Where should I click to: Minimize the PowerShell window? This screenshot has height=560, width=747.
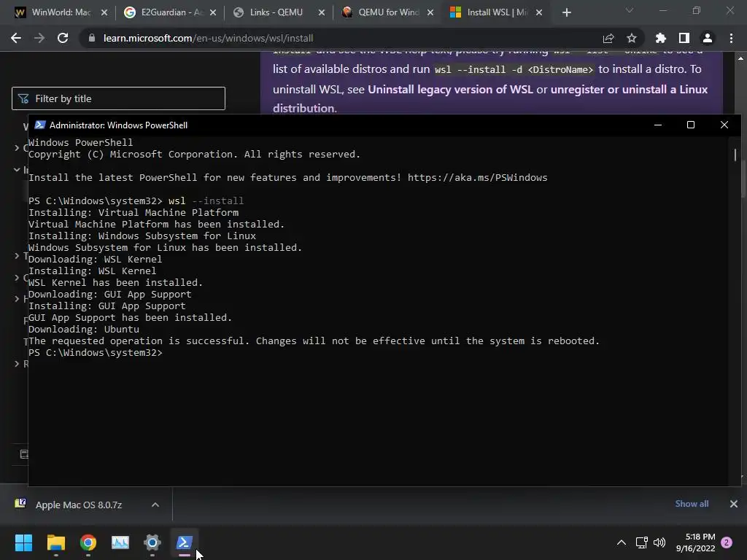(x=658, y=125)
